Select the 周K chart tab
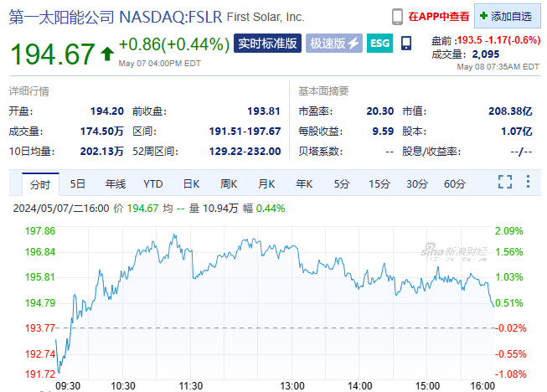Viewport: 547px width, 392px height. tap(229, 183)
